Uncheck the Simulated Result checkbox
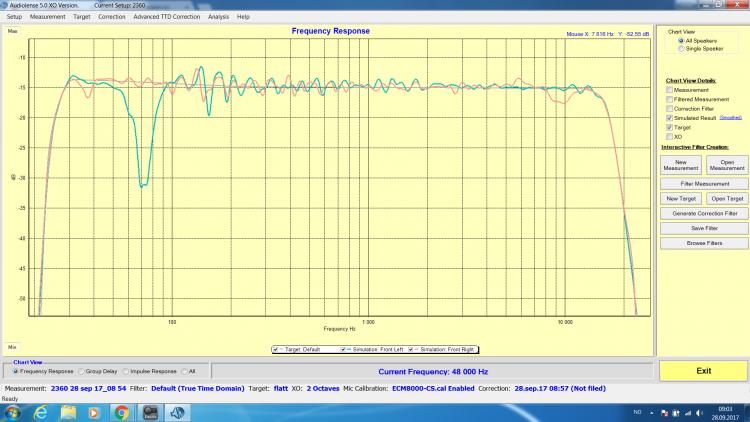The height and width of the screenshot is (422, 750). coord(670,117)
